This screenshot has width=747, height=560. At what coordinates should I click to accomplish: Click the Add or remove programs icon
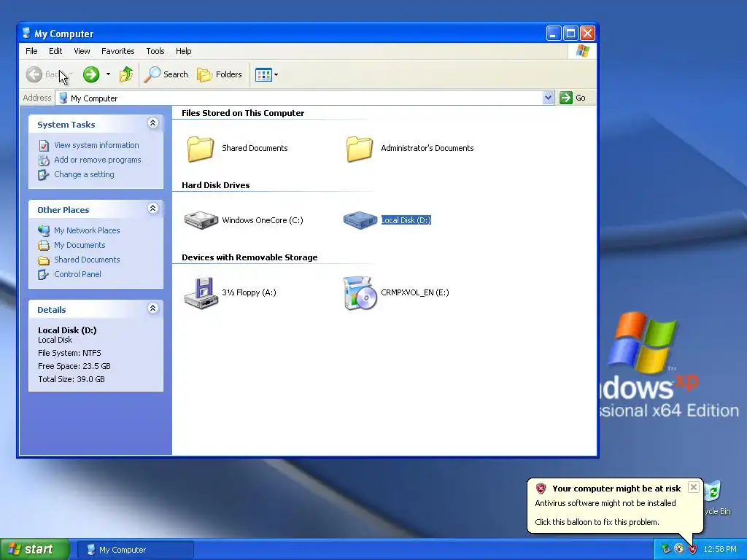[43, 160]
